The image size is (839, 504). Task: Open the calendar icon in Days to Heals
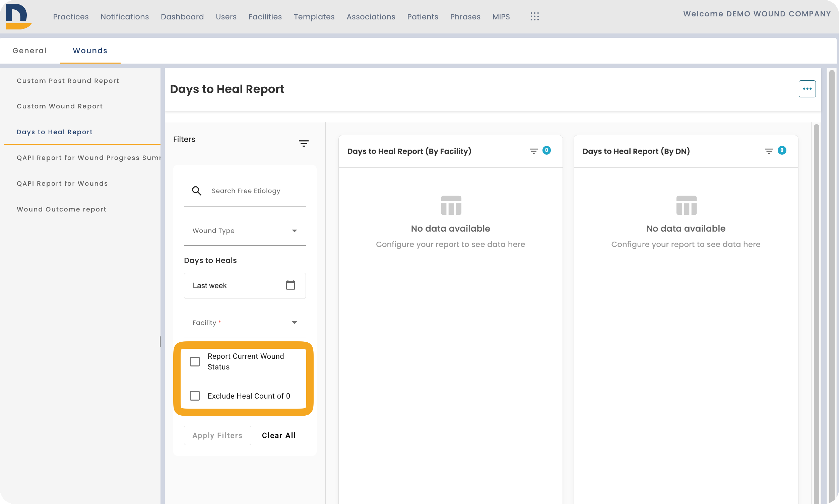point(290,285)
